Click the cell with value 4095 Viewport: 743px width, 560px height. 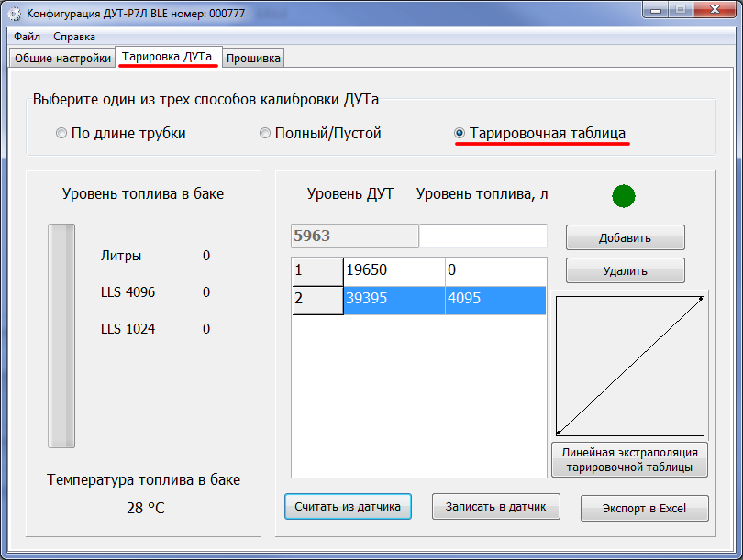coord(495,300)
